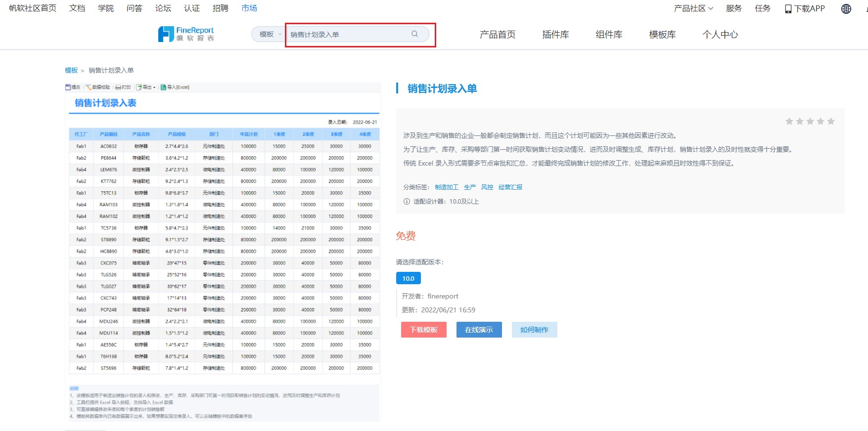The image size is (868, 431).
Task: Open the 文档 menu item
Action: click(77, 8)
